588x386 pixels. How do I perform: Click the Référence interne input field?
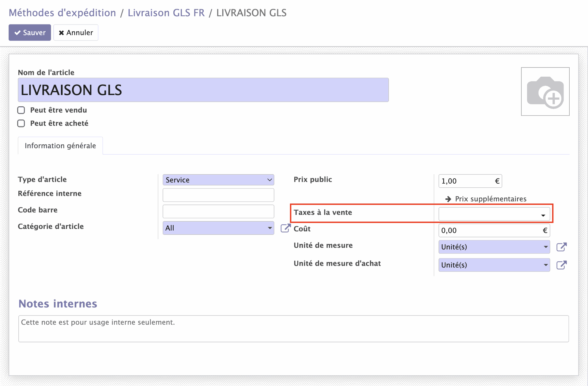(218, 195)
